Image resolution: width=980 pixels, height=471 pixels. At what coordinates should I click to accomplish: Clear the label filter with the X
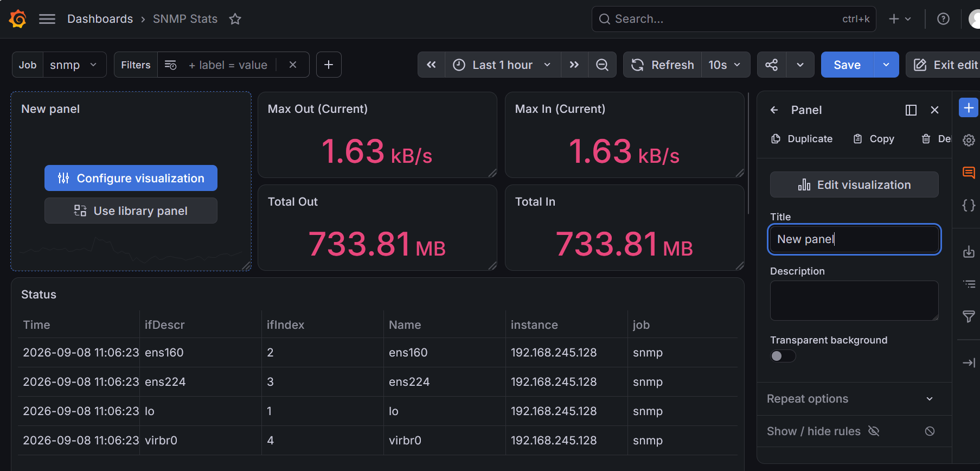coord(293,65)
